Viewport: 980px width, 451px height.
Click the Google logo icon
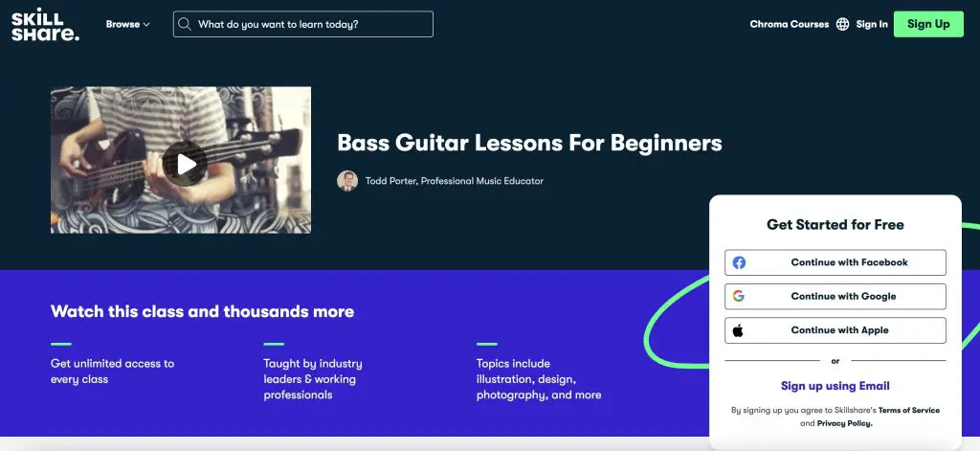(739, 297)
